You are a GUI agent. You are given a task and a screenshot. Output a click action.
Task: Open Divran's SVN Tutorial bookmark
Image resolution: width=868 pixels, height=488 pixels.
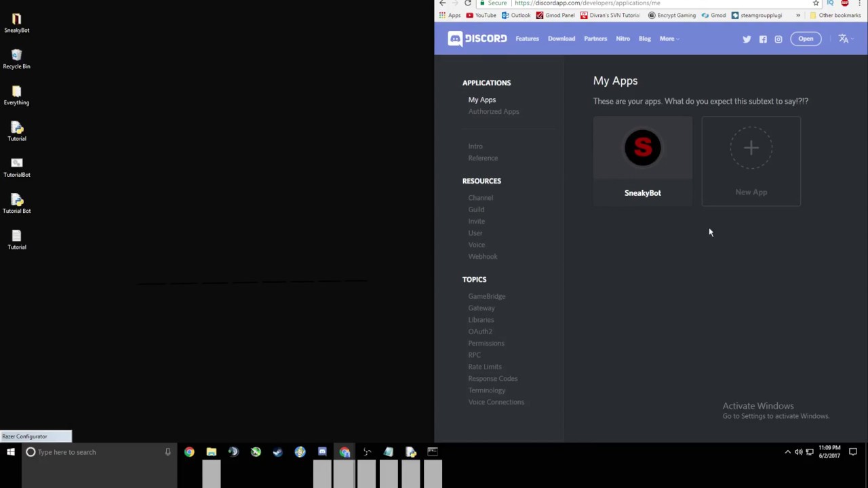tap(610, 16)
